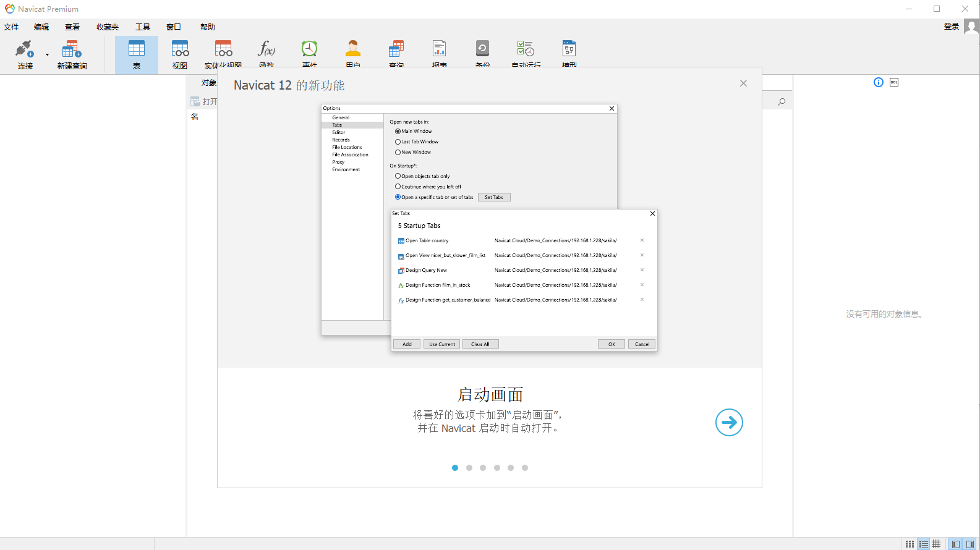Go to next new-feature slide arrow
This screenshot has height=550, width=980.
729,423
